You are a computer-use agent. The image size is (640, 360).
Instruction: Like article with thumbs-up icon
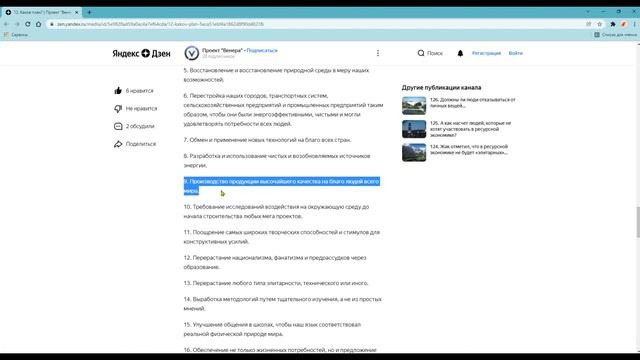pyautogui.click(x=118, y=91)
